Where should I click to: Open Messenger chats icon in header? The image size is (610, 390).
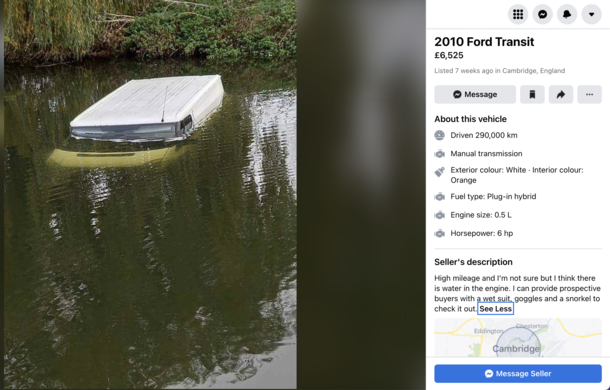[542, 14]
